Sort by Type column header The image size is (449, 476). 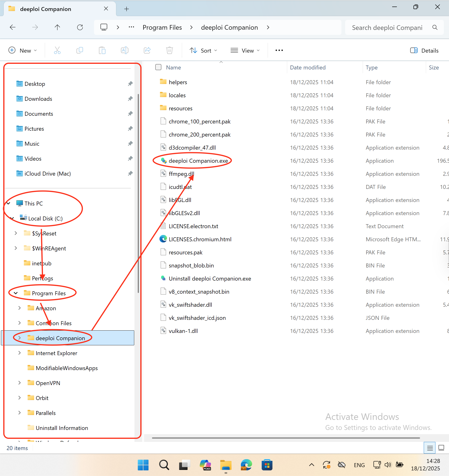[x=372, y=68]
